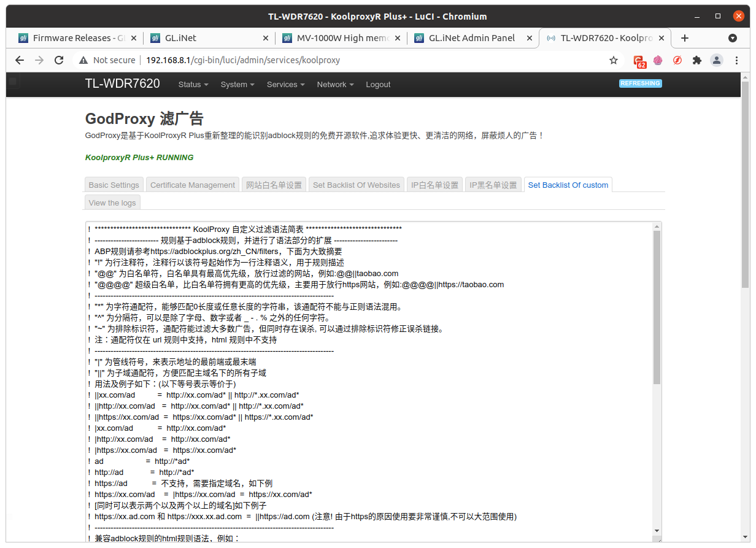Open the System navigation menu

(x=237, y=85)
